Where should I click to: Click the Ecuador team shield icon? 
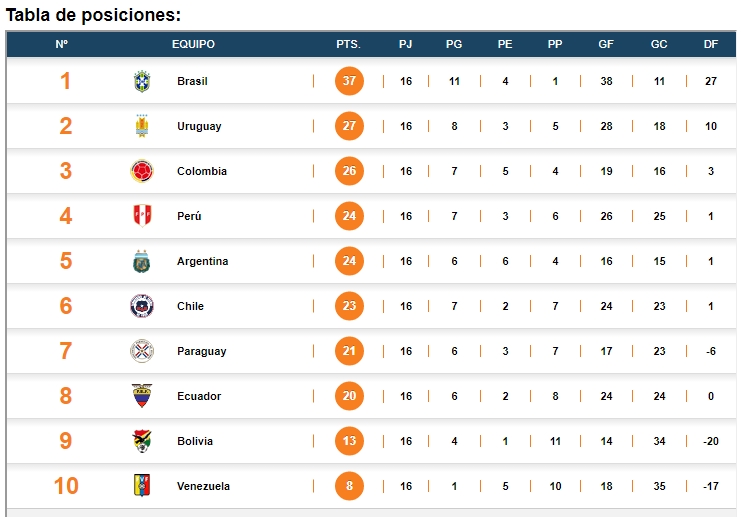pyautogui.click(x=142, y=396)
